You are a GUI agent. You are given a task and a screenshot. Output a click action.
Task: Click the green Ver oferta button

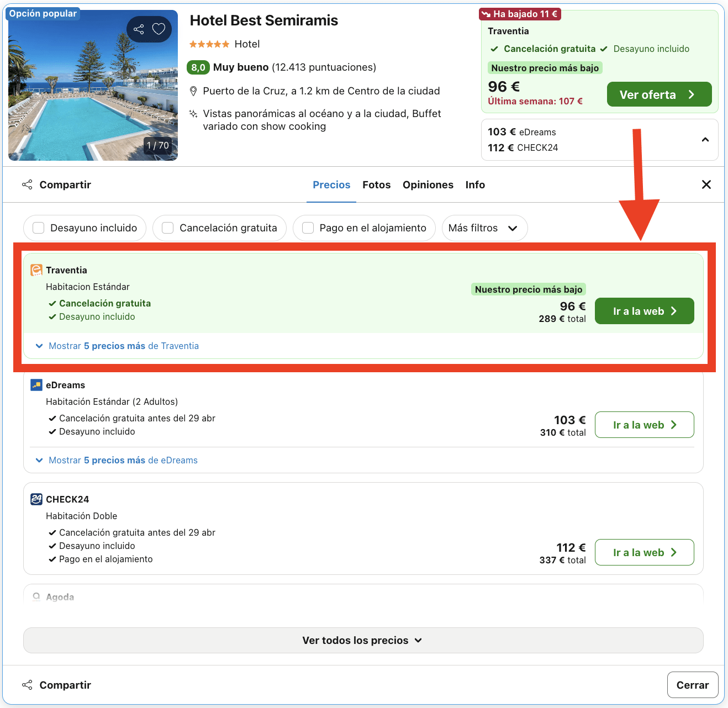point(658,94)
